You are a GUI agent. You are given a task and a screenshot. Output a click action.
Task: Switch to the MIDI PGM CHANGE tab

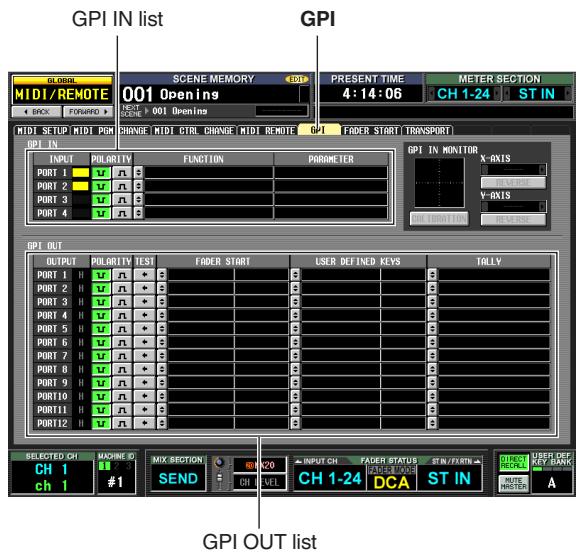coord(110,131)
